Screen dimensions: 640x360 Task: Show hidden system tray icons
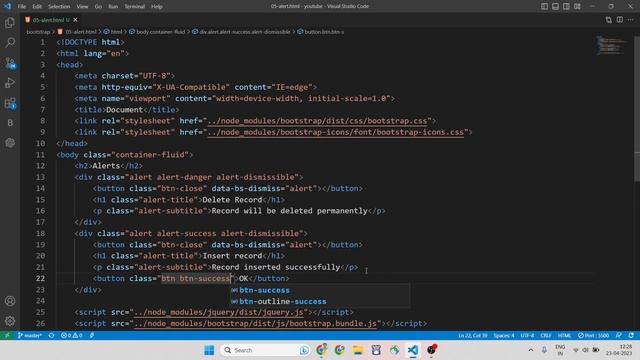(x=531, y=350)
